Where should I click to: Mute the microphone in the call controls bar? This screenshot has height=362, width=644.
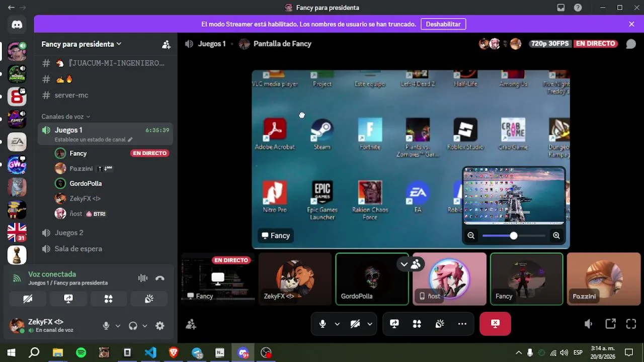click(x=323, y=324)
